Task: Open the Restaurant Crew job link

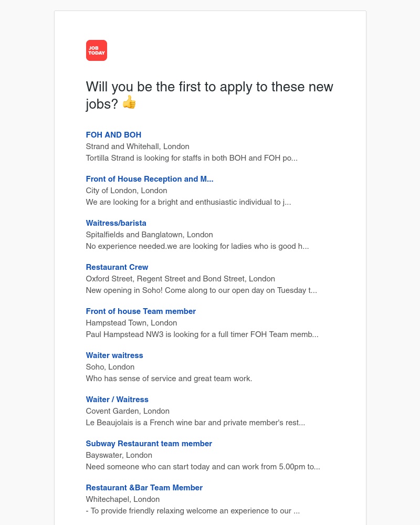Action: pyautogui.click(x=117, y=267)
